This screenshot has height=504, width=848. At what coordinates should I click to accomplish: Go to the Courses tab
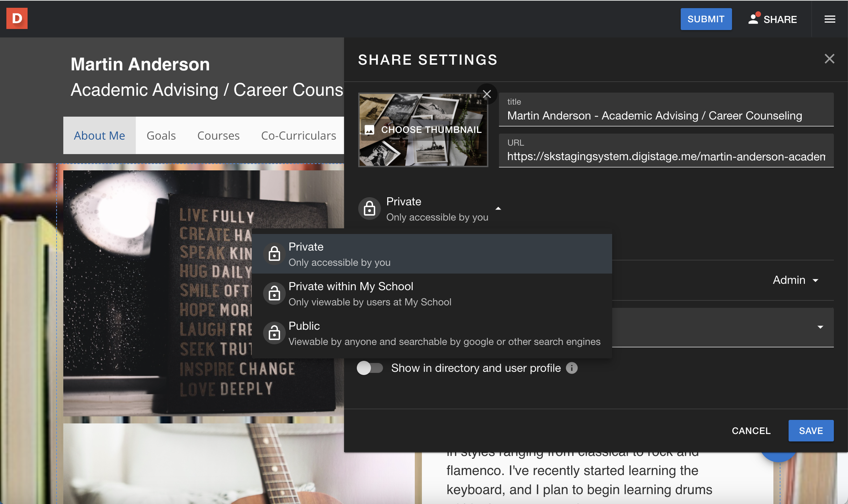[x=219, y=135]
